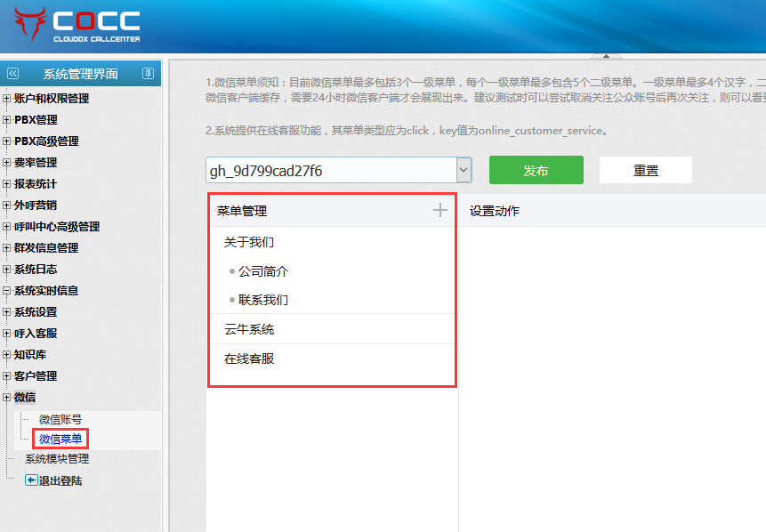Click the bullet icon before 联系我们
Screen dimensions: 766x532
[232, 300]
